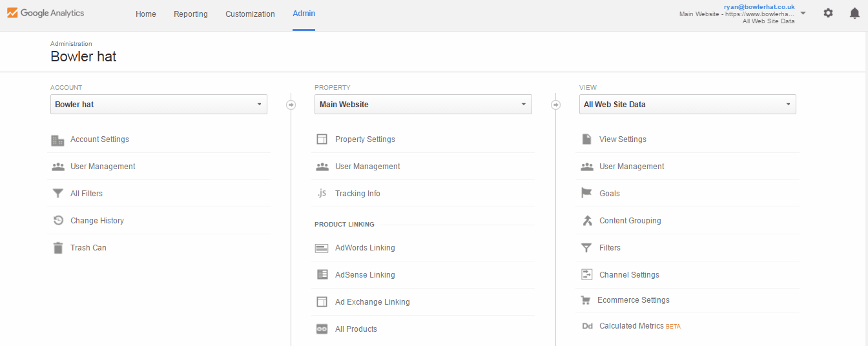Click the Channel Settings icon
Viewport: 868px width, 346px height.
click(x=586, y=275)
